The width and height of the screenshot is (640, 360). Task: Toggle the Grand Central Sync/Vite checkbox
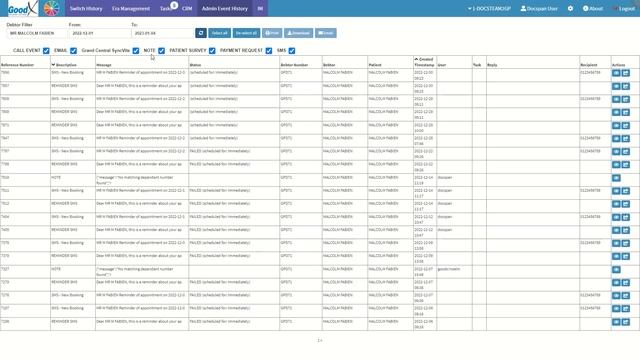pos(136,51)
